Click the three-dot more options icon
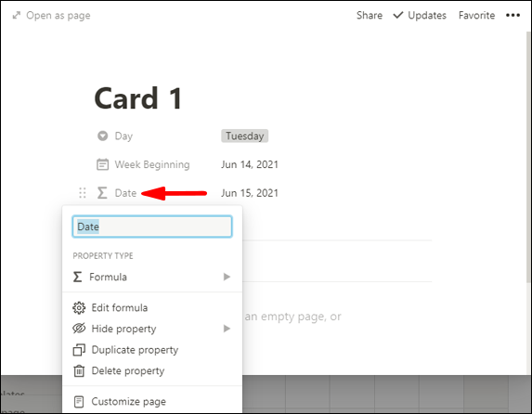 click(x=513, y=15)
